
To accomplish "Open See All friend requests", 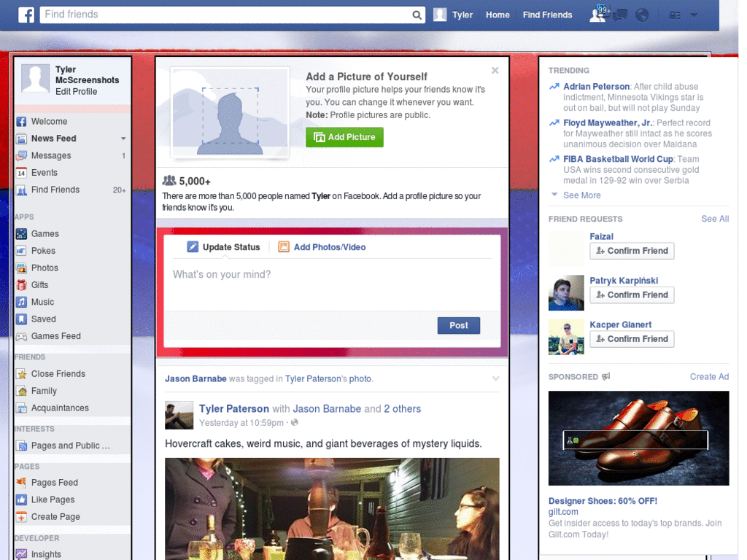I will pos(715,219).
